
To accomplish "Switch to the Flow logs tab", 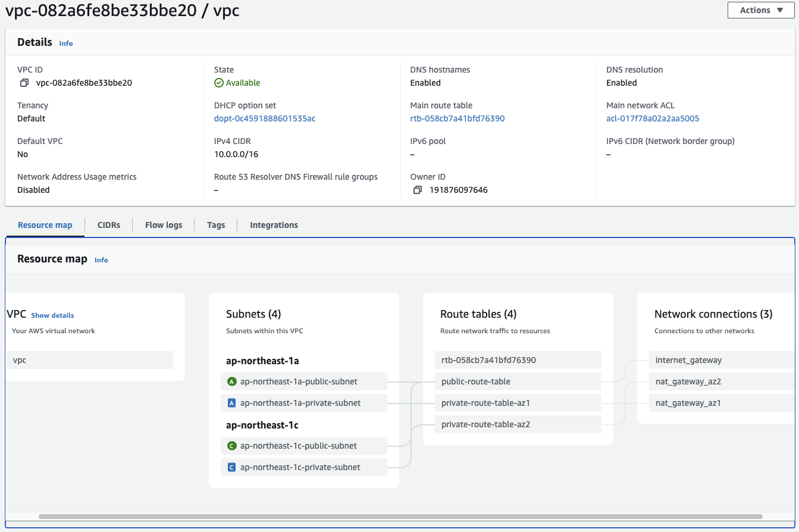I will coord(164,225).
